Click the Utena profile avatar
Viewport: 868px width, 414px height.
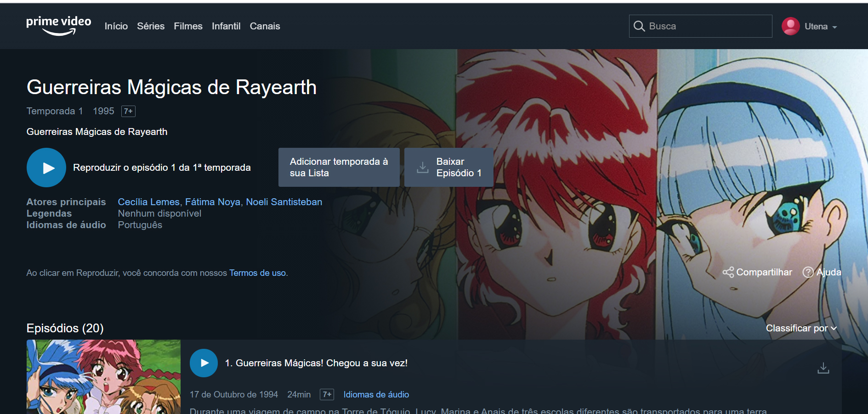pyautogui.click(x=790, y=26)
